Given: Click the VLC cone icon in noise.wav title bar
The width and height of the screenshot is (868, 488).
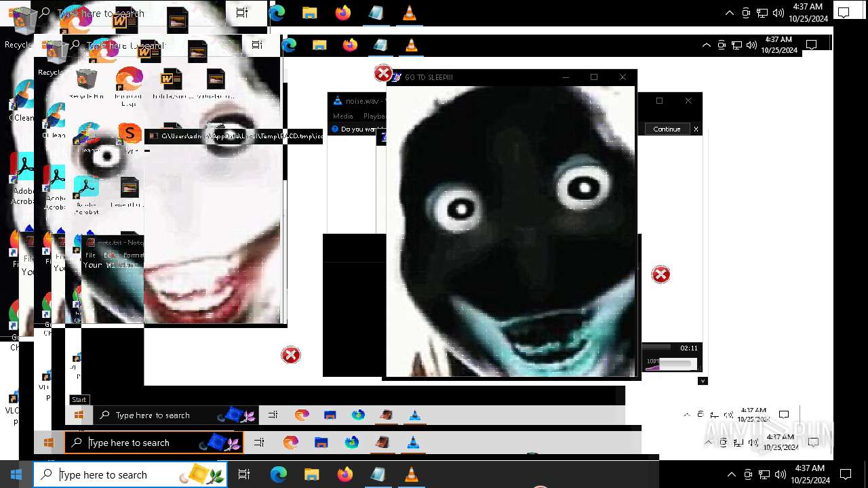Looking at the screenshot, I should (x=337, y=100).
